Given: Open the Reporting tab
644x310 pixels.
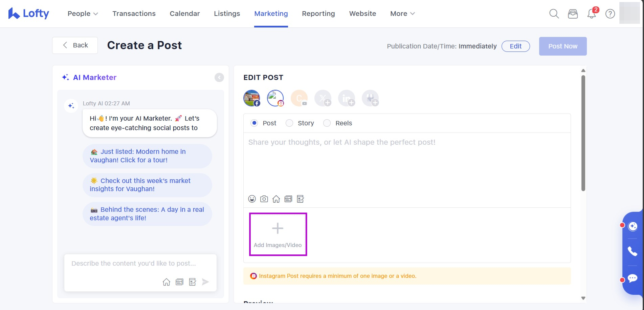Looking at the screenshot, I should tap(318, 14).
